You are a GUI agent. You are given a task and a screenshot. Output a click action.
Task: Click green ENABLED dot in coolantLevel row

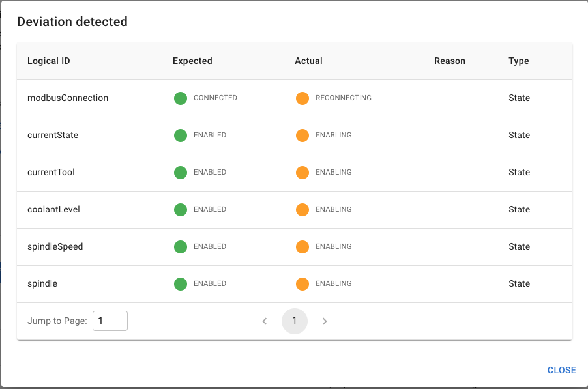(181, 210)
